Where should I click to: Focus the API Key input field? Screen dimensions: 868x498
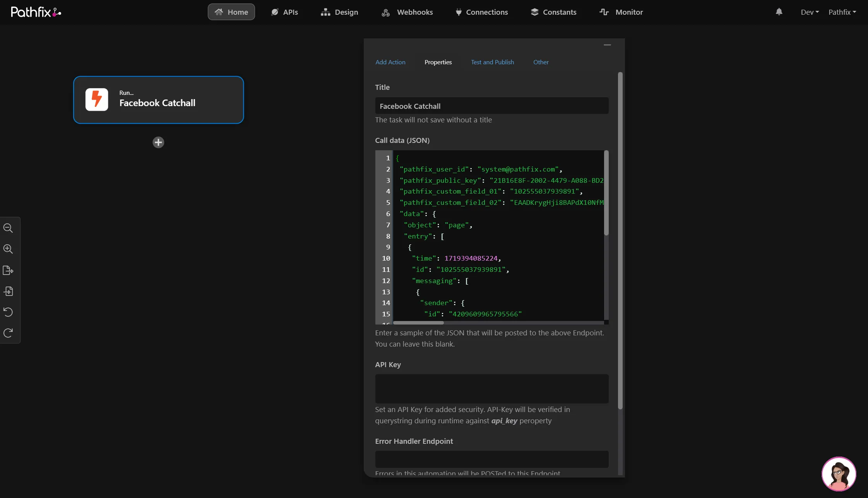pyautogui.click(x=491, y=389)
